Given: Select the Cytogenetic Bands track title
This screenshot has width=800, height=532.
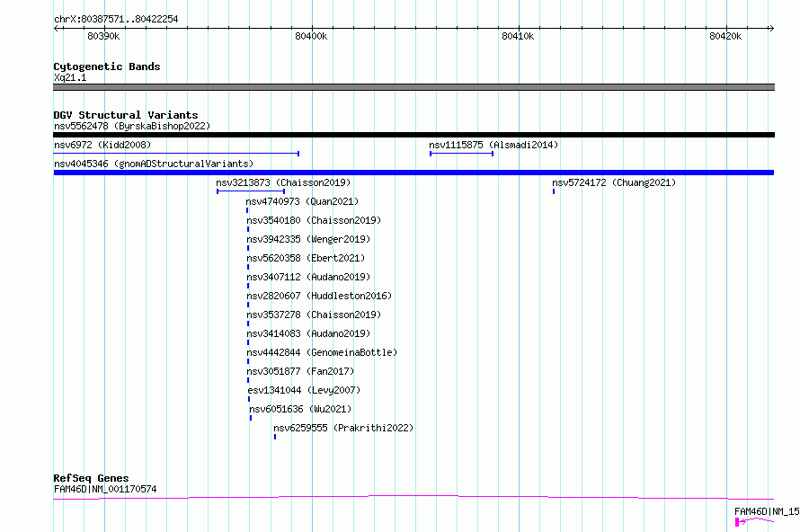Looking at the screenshot, I should click(106, 66).
